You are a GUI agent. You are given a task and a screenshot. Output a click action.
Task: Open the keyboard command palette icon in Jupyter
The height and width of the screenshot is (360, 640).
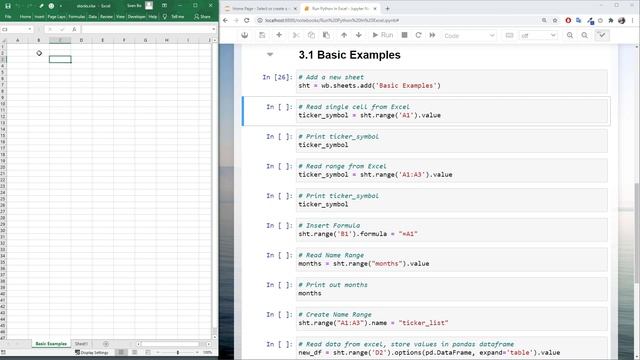coord(509,36)
